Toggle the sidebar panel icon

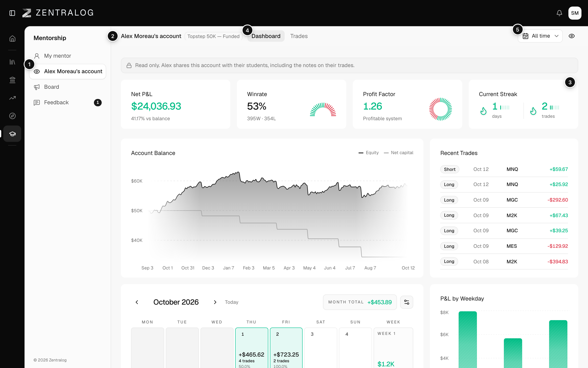point(12,13)
